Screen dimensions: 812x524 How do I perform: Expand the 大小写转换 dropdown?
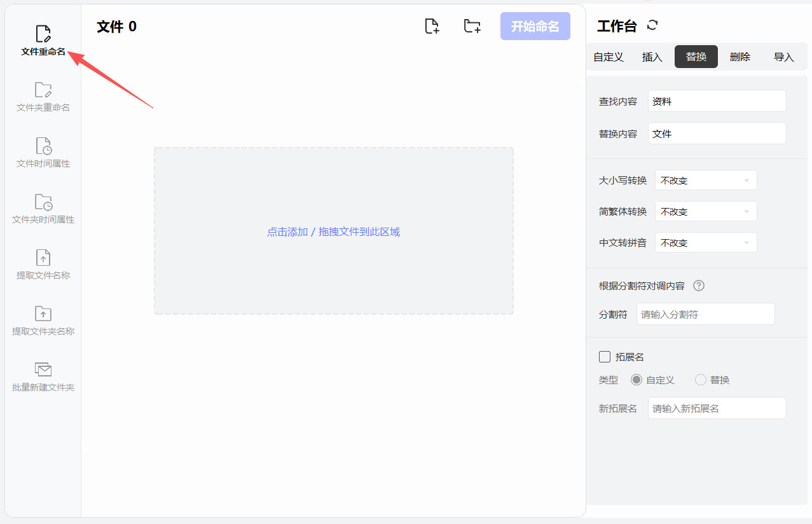pos(706,180)
